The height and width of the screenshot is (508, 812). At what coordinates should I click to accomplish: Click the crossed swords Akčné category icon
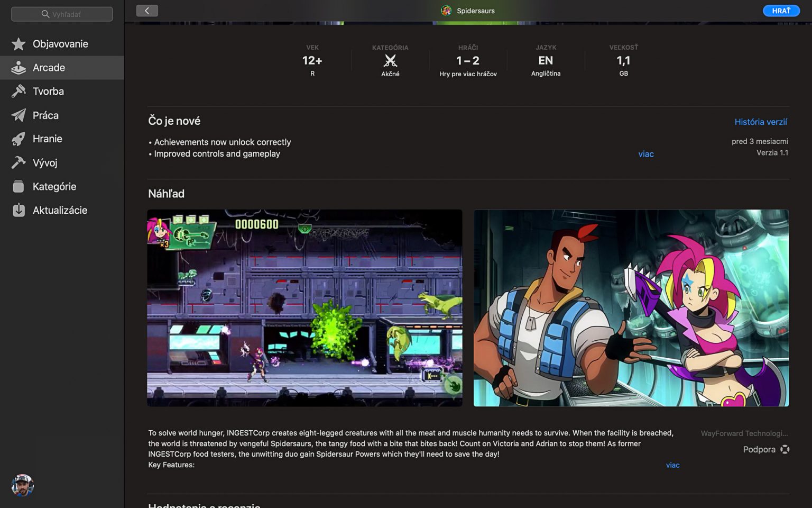(390, 60)
